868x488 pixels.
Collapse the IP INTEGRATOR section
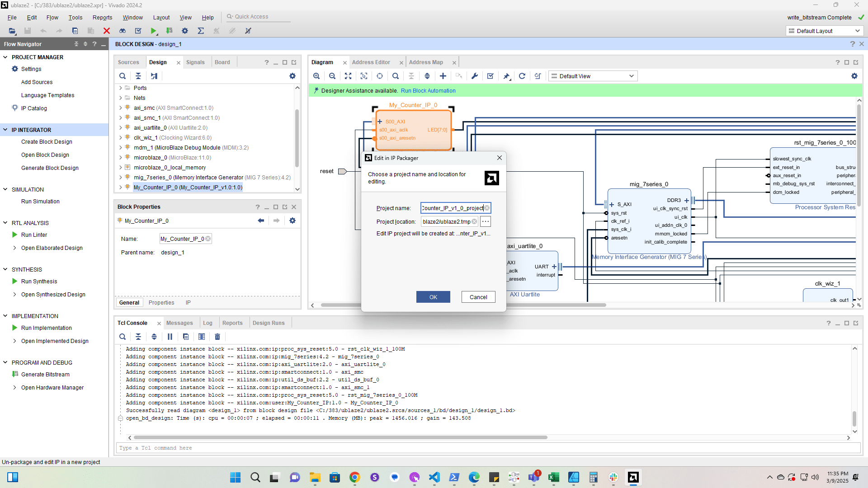5,130
